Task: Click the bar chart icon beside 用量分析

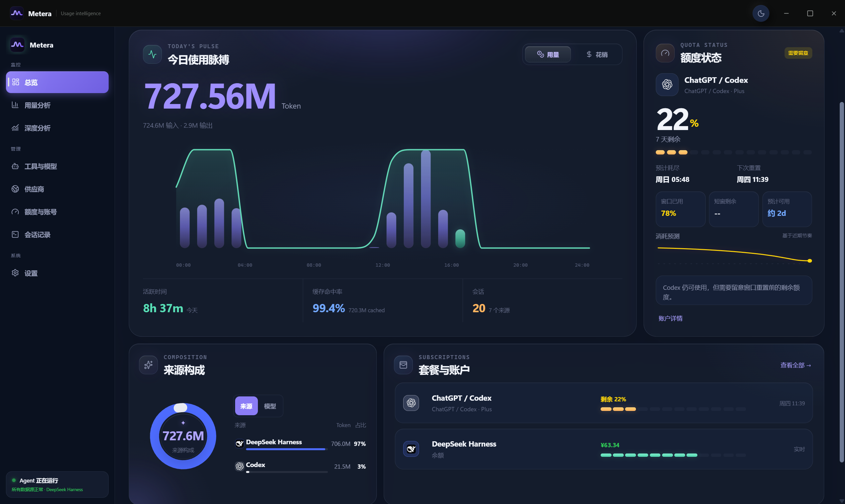Action: (x=15, y=105)
